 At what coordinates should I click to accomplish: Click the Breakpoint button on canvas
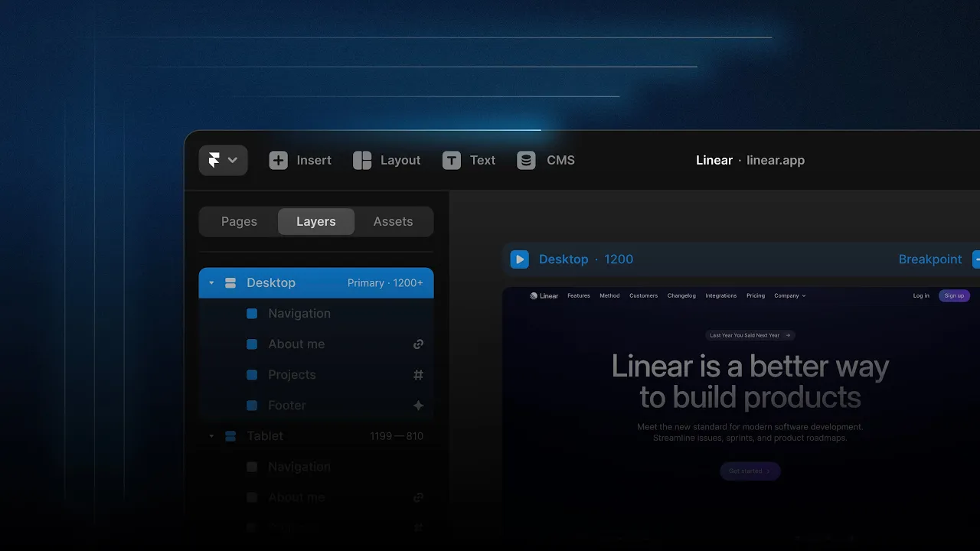click(930, 259)
